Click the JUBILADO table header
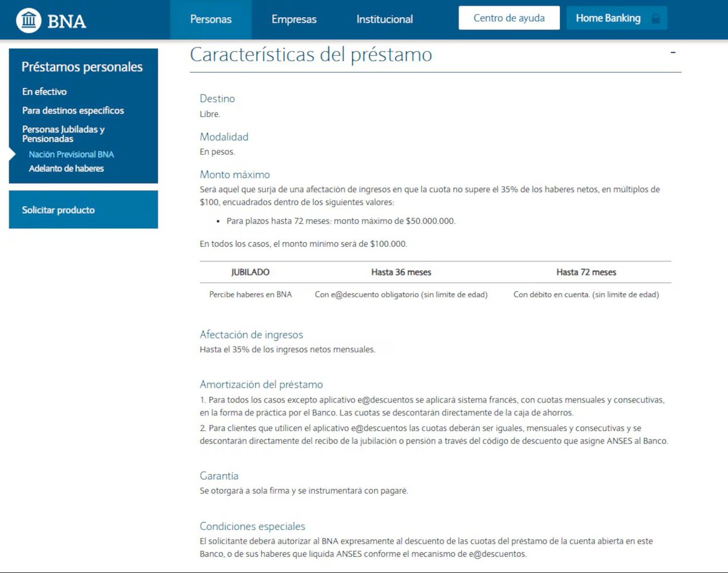 pyautogui.click(x=251, y=272)
